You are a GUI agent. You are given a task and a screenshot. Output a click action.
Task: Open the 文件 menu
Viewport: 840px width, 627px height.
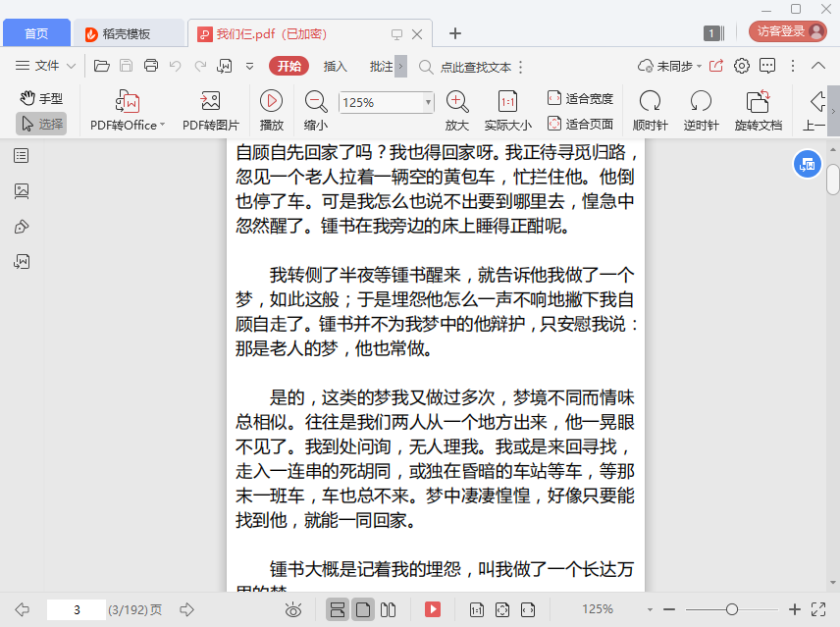pyautogui.click(x=37, y=66)
